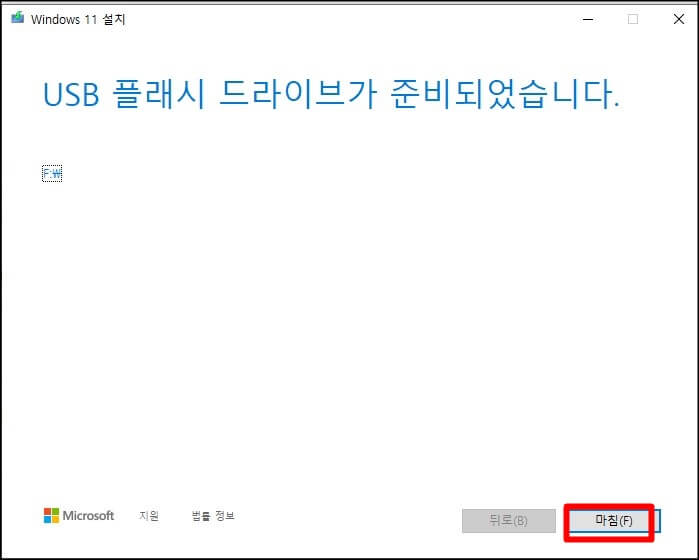Image resolution: width=699 pixels, height=560 pixels.
Task: Open the F:₩ drive link
Action: pyautogui.click(x=52, y=173)
